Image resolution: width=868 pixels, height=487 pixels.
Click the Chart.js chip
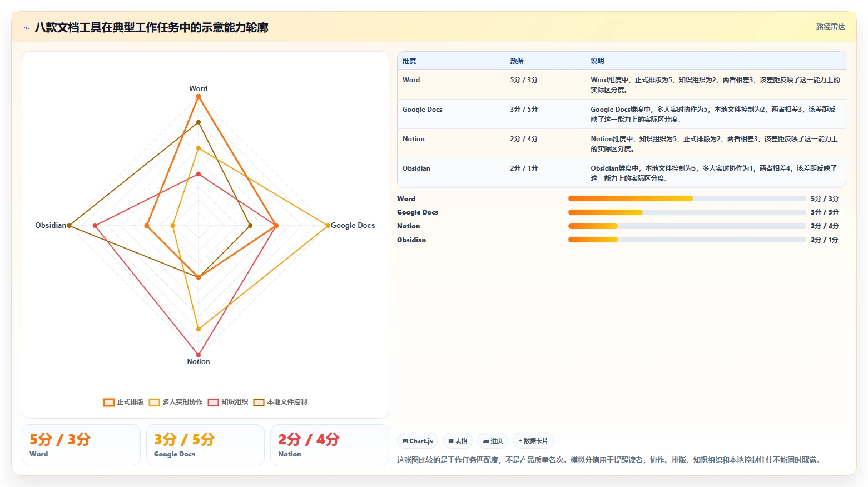coord(418,441)
